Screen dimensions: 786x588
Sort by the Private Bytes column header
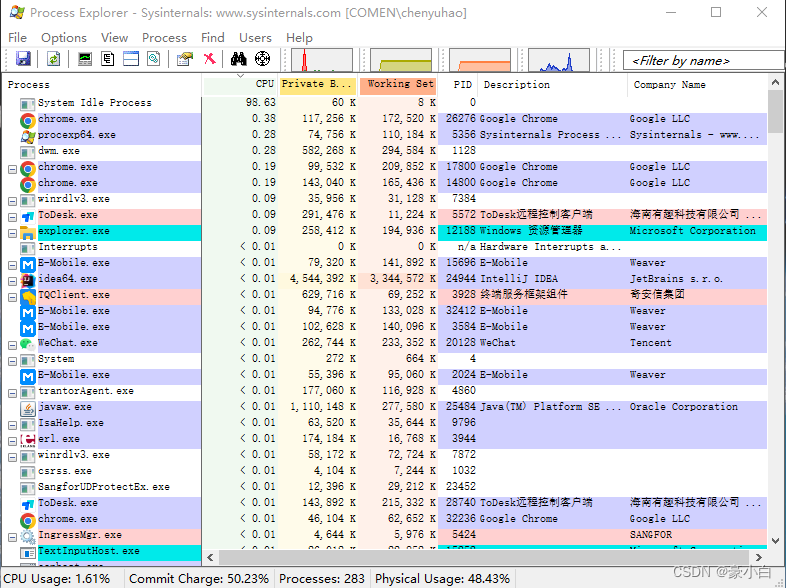point(318,85)
